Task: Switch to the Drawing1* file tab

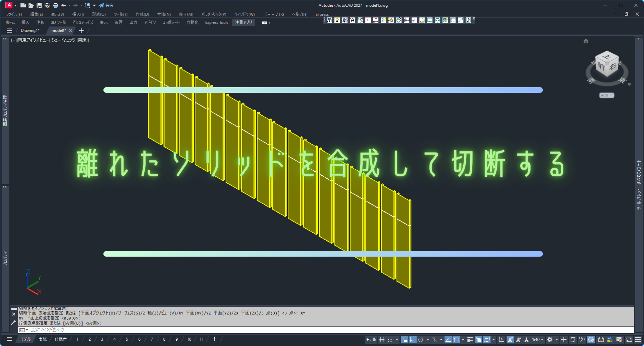Action: pos(30,31)
